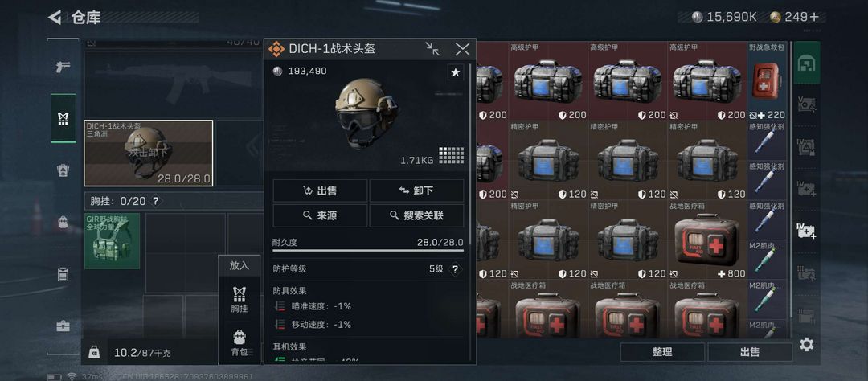868x381 pixels.
Task: Close the DICH-1战术头盔 detail window
Action: (x=462, y=49)
